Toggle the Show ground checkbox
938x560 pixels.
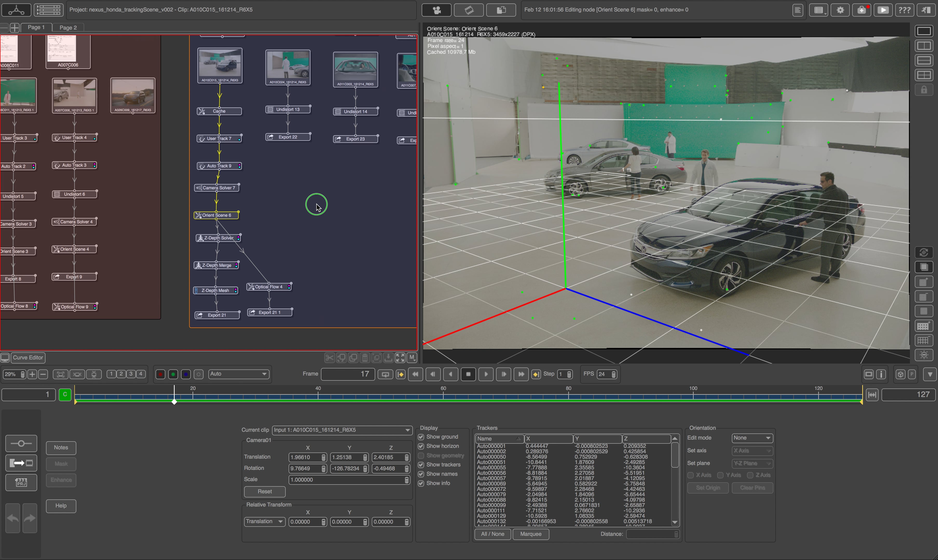pyautogui.click(x=421, y=437)
